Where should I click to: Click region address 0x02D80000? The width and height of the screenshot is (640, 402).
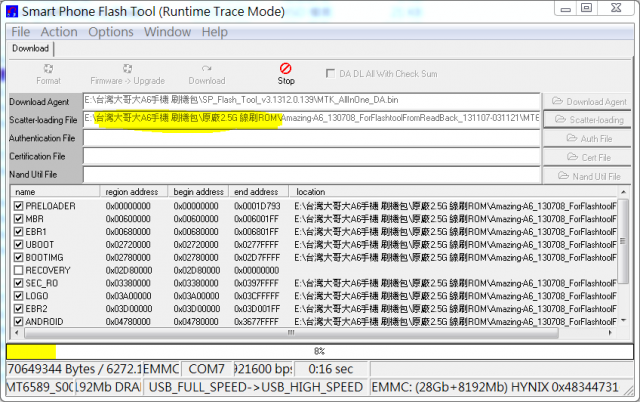[129, 271]
